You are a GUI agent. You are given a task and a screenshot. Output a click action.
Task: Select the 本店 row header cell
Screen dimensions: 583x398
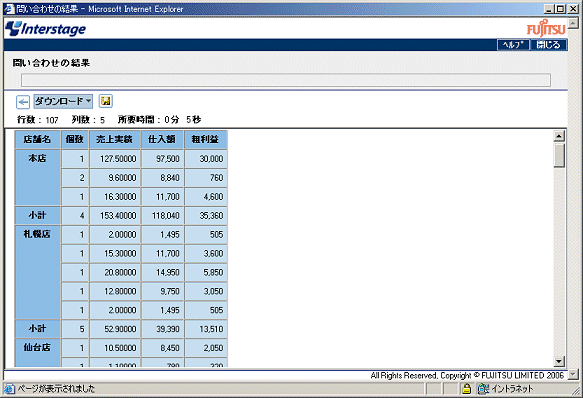pyautogui.click(x=37, y=177)
